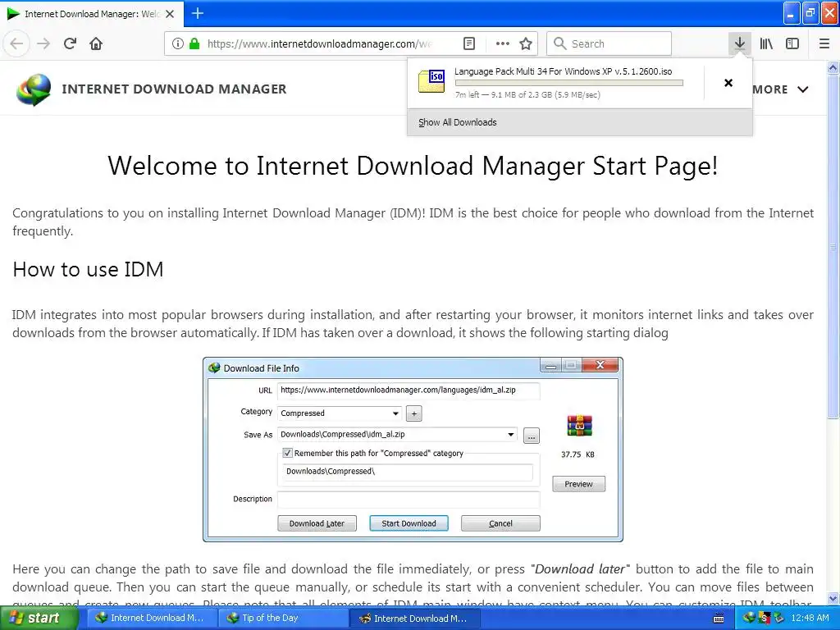
Task: Open the Windows Start menu
Action: pyautogui.click(x=38, y=618)
